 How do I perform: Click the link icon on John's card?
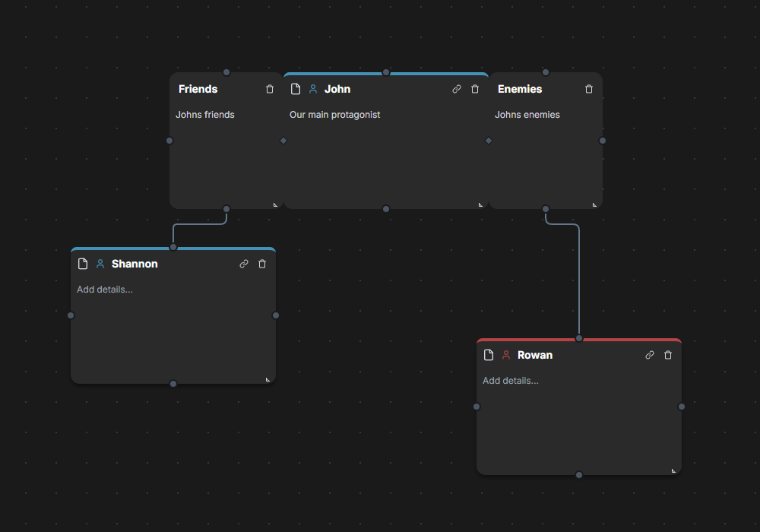(456, 89)
